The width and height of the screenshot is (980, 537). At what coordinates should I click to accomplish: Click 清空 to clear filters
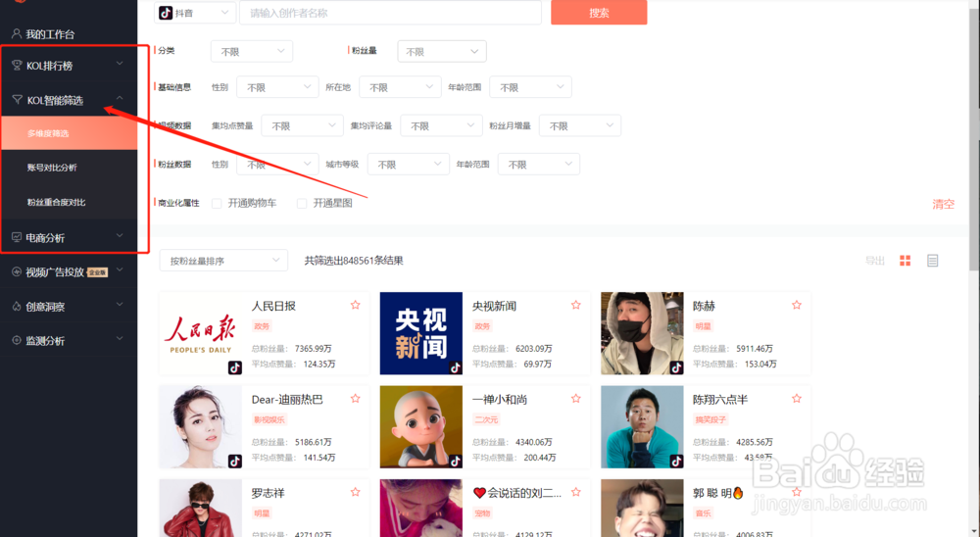tap(943, 204)
